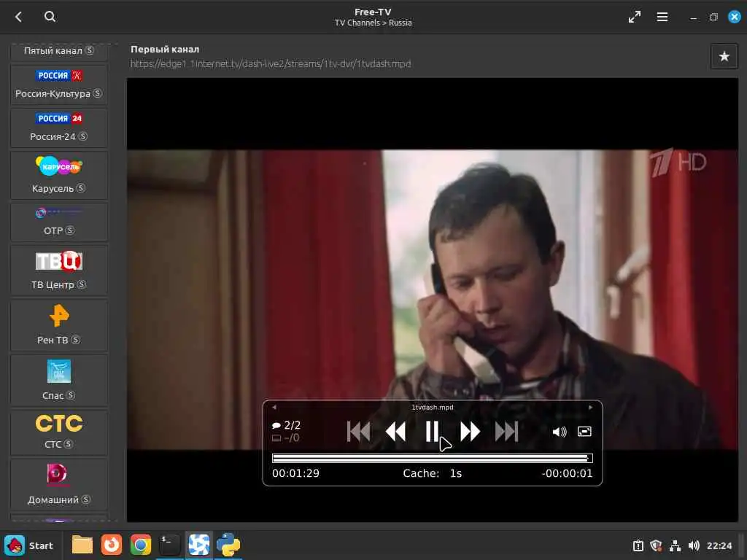Click the clock showing 22:24
The image size is (747, 560).
(x=719, y=545)
